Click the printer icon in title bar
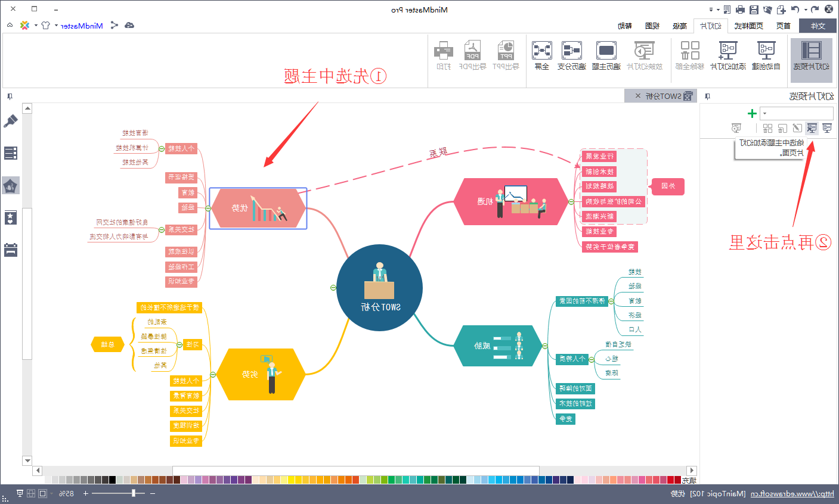The height and width of the screenshot is (504, 839). (740, 10)
